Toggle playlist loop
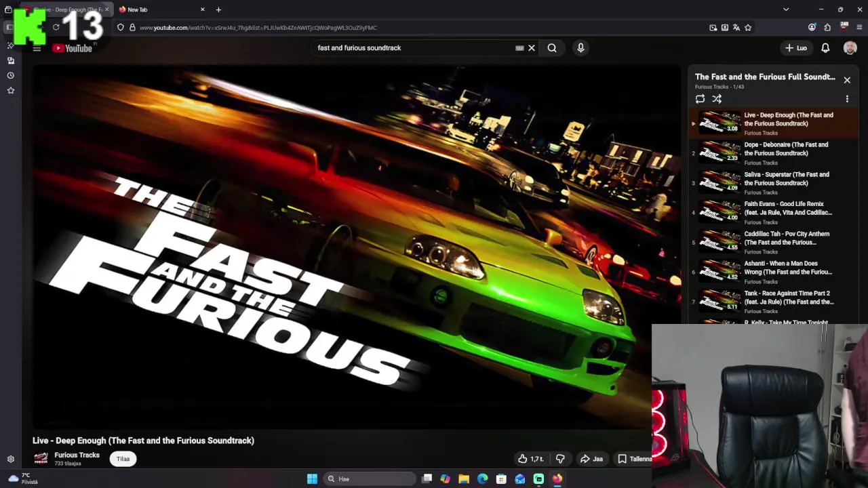 [700, 99]
